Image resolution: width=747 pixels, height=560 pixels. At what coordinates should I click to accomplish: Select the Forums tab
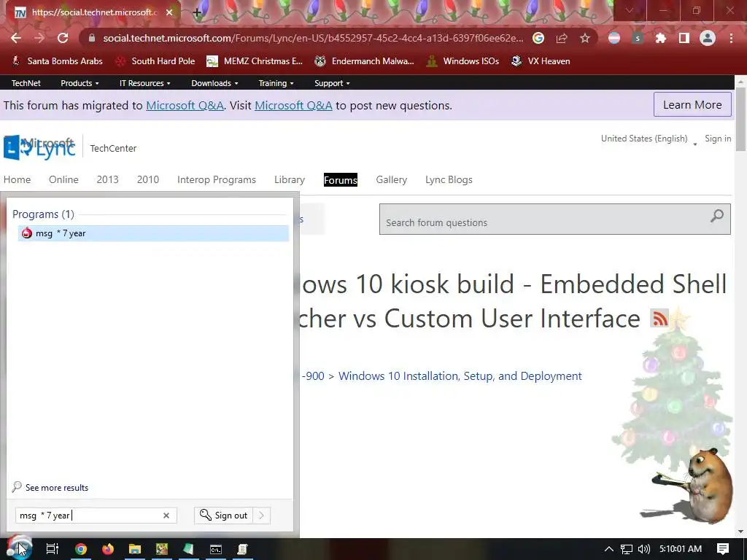340,179
